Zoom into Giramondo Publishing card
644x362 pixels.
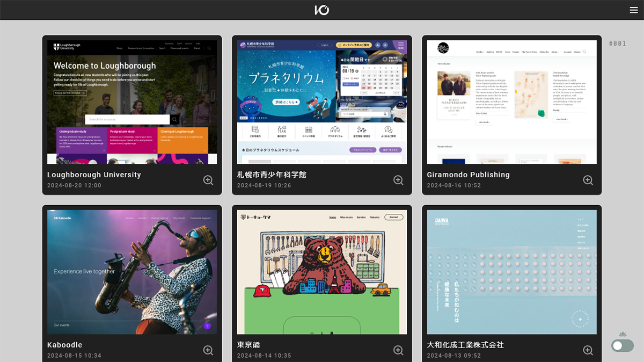pyautogui.click(x=588, y=180)
